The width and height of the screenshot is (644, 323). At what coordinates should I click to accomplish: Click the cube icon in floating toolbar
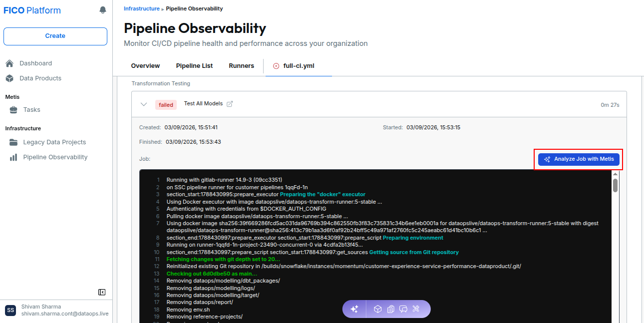pos(378,309)
